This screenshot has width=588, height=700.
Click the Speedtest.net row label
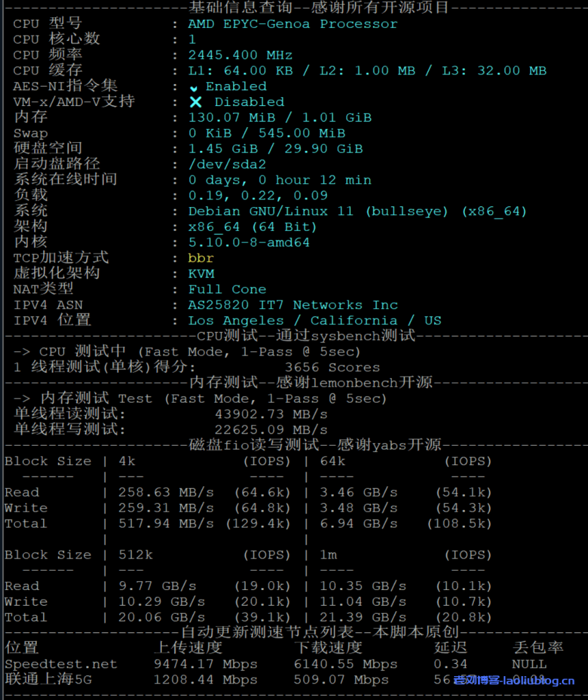tap(61, 664)
